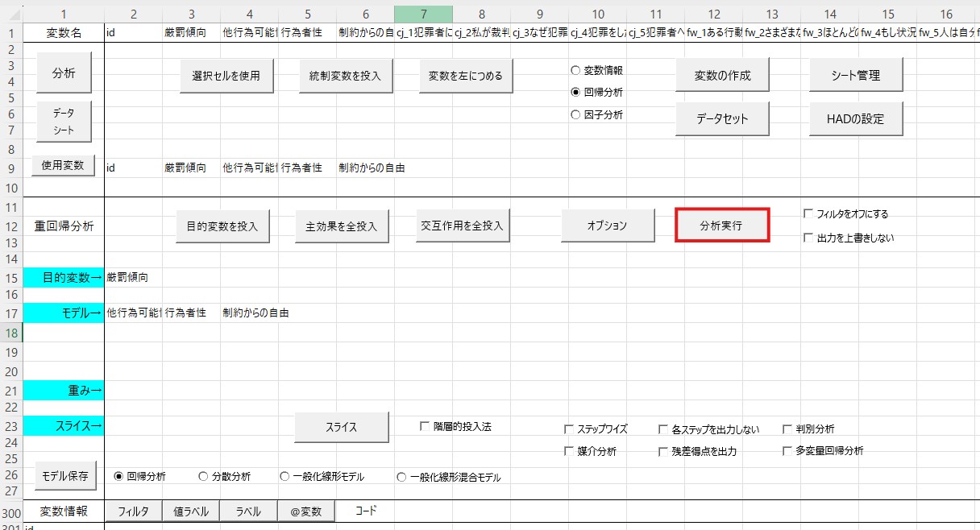Click the 分析実行 button
980x530 pixels.
722,226
